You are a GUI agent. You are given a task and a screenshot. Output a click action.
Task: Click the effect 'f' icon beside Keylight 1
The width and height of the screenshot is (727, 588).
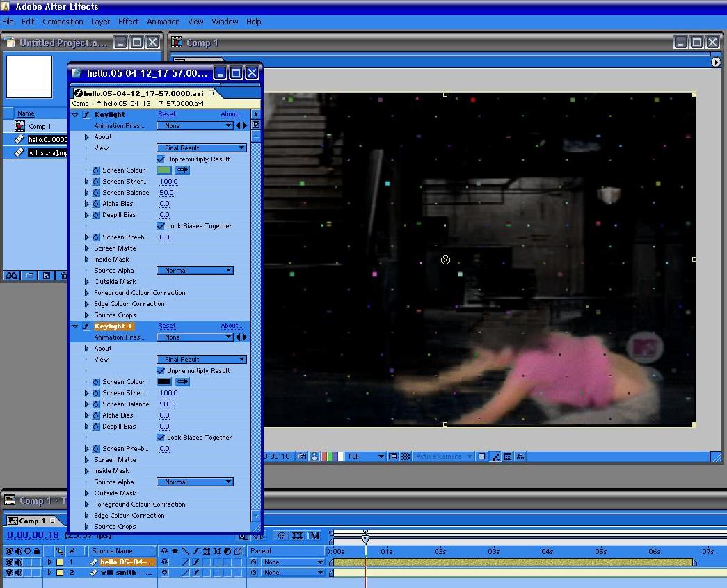pos(86,326)
